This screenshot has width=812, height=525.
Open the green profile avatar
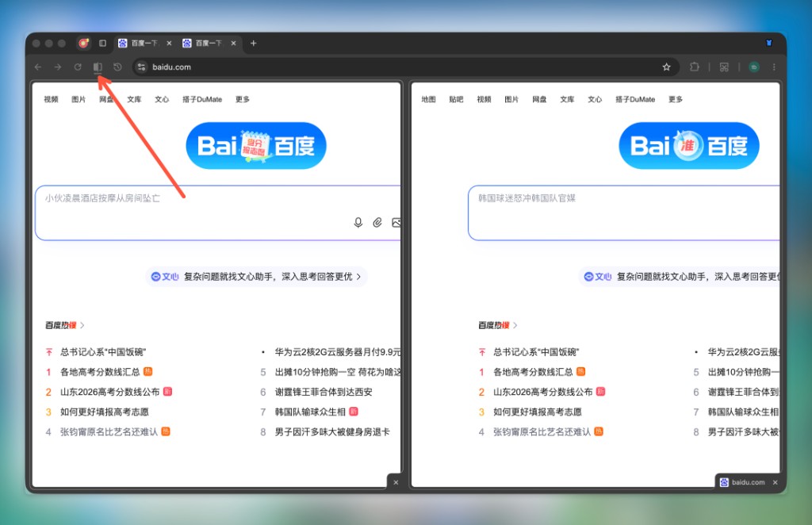[x=754, y=67]
